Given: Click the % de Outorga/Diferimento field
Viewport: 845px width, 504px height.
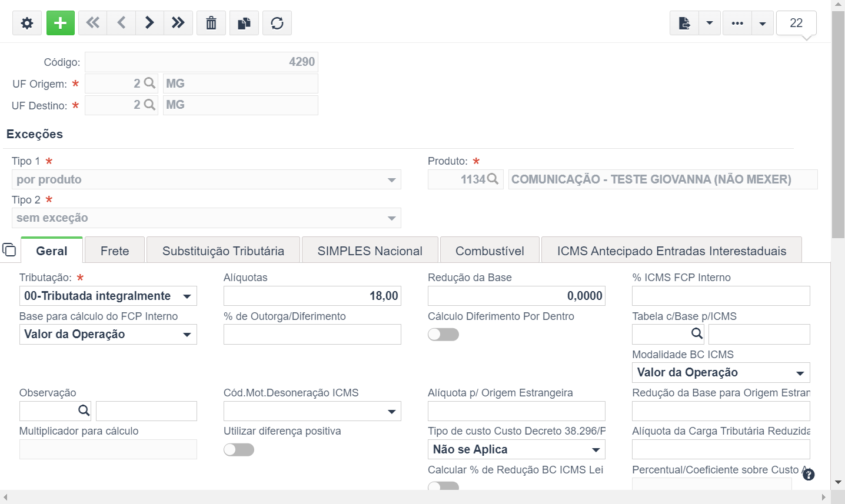Looking at the screenshot, I should (312, 334).
